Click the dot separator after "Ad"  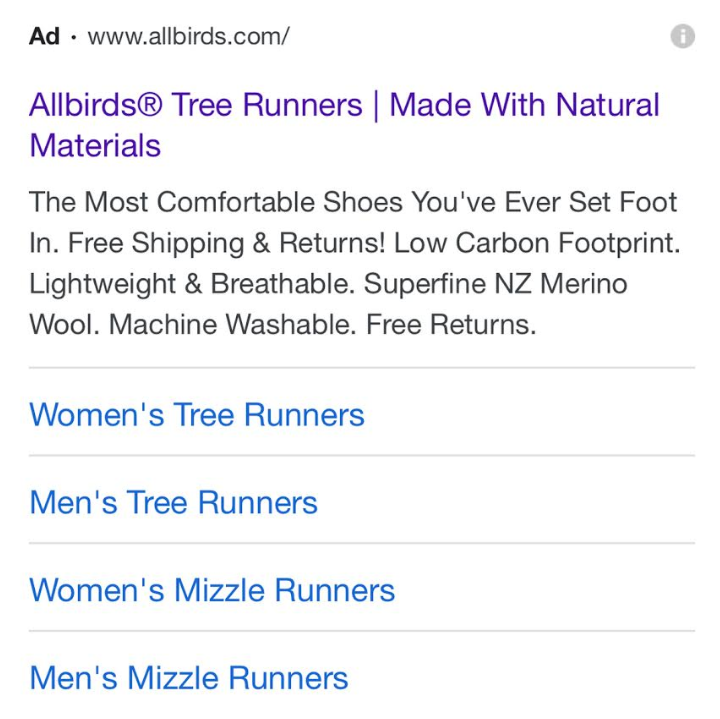[x=74, y=37]
